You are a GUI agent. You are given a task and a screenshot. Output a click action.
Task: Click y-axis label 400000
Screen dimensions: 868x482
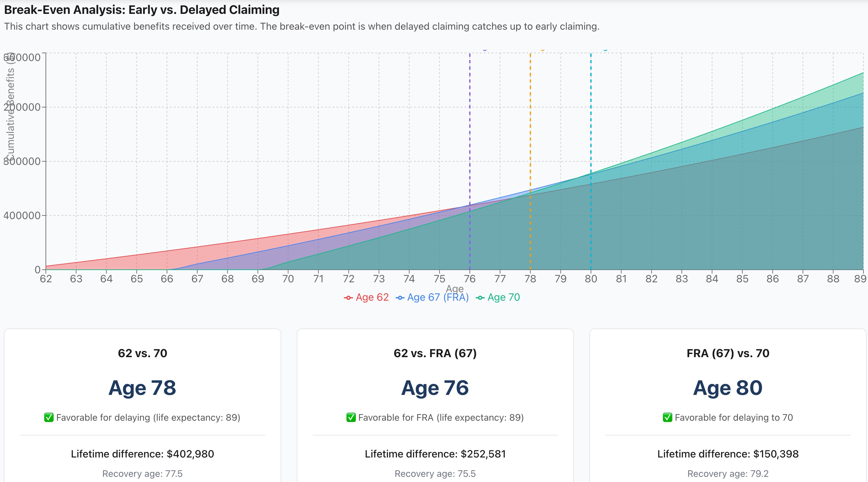[x=22, y=216]
